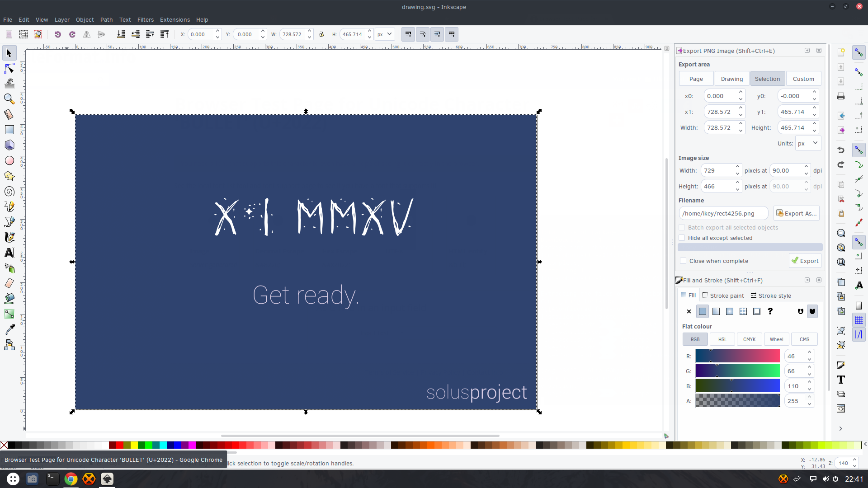Select the Zoom magnifier tool
The width and height of the screenshot is (868, 488).
(9, 99)
